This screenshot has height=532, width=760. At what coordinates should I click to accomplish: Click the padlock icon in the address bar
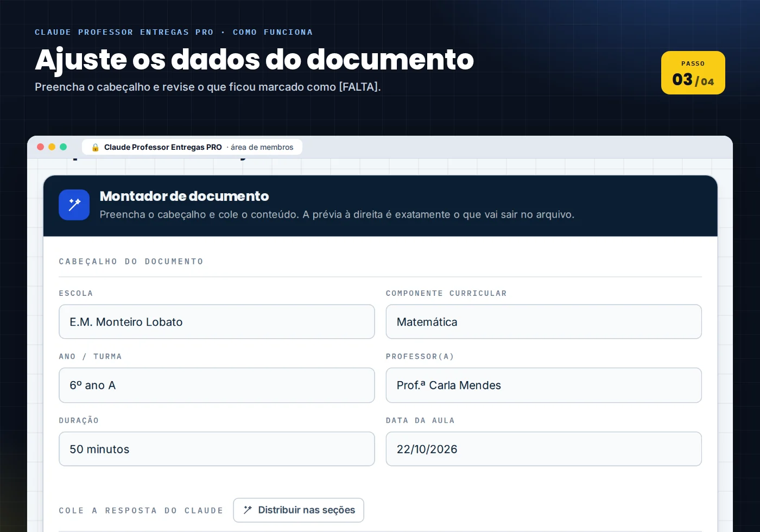pos(96,147)
